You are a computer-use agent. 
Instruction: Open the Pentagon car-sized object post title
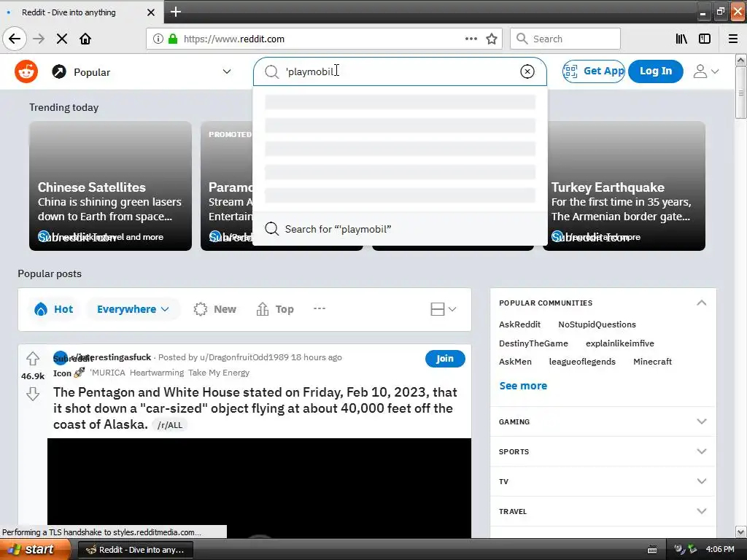tap(255, 408)
